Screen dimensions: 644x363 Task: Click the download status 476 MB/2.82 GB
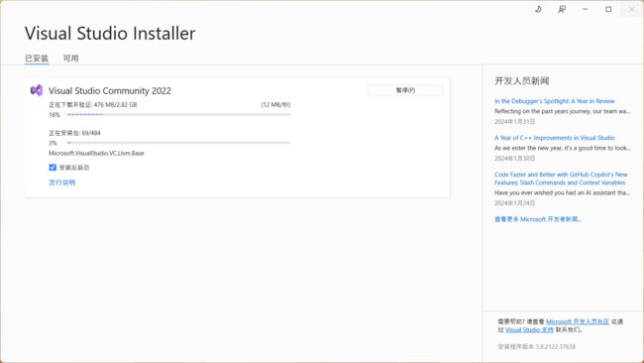[93, 105]
